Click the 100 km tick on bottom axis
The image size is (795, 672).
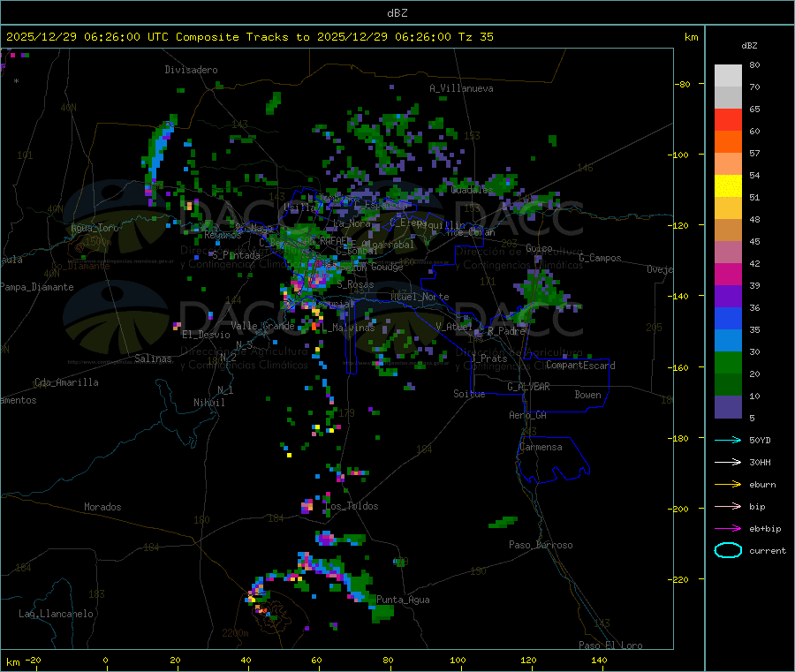pyautogui.click(x=458, y=660)
